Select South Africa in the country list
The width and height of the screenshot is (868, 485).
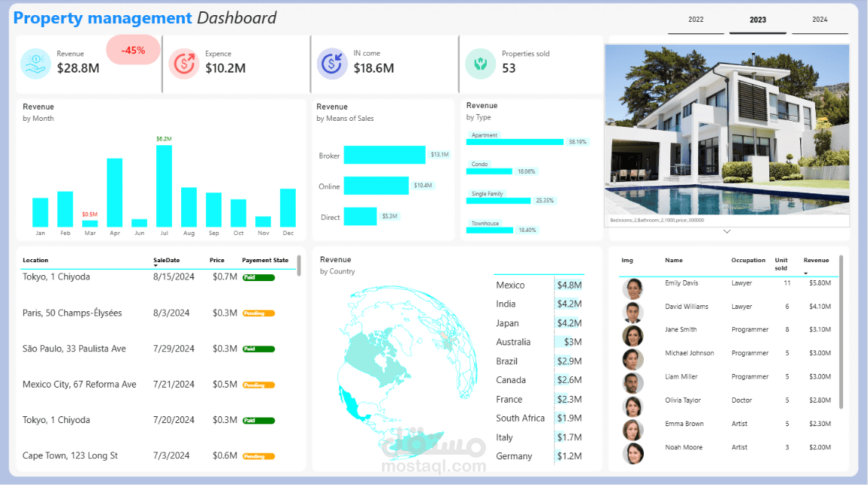coord(520,418)
